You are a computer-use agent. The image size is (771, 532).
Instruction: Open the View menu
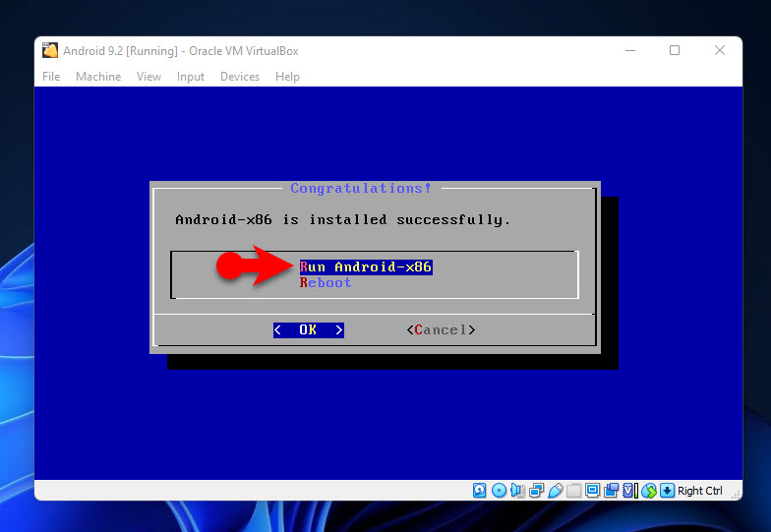point(149,77)
